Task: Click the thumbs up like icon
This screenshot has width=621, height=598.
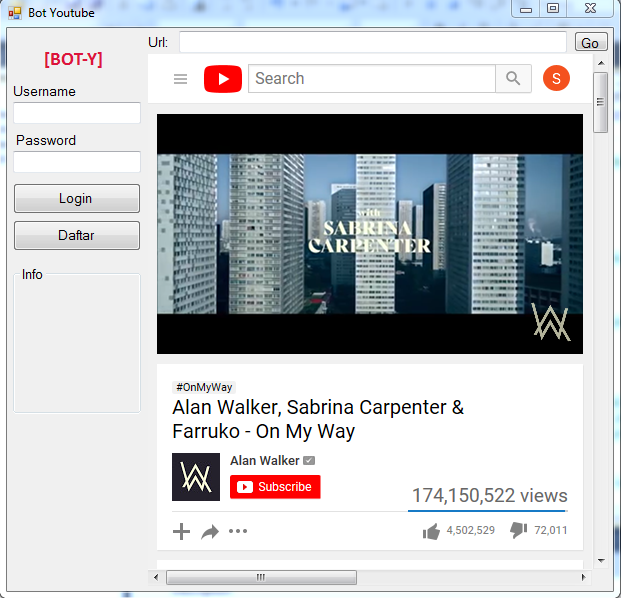Action: click(431, 531)
